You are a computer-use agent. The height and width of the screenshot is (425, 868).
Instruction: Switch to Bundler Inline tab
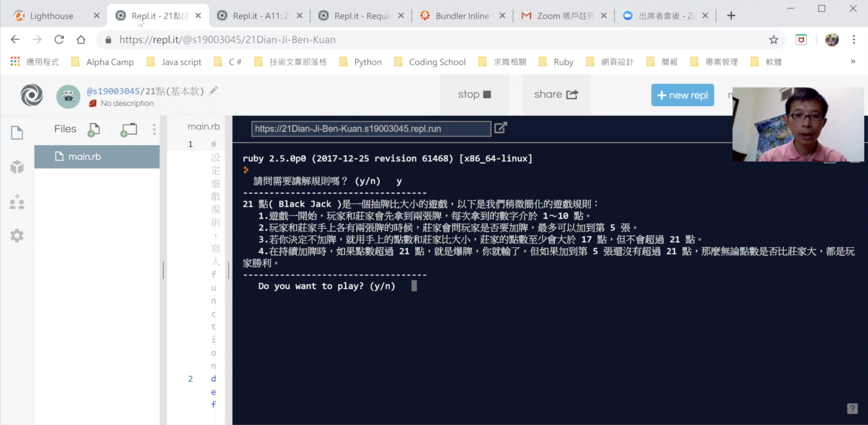point(462,16)
